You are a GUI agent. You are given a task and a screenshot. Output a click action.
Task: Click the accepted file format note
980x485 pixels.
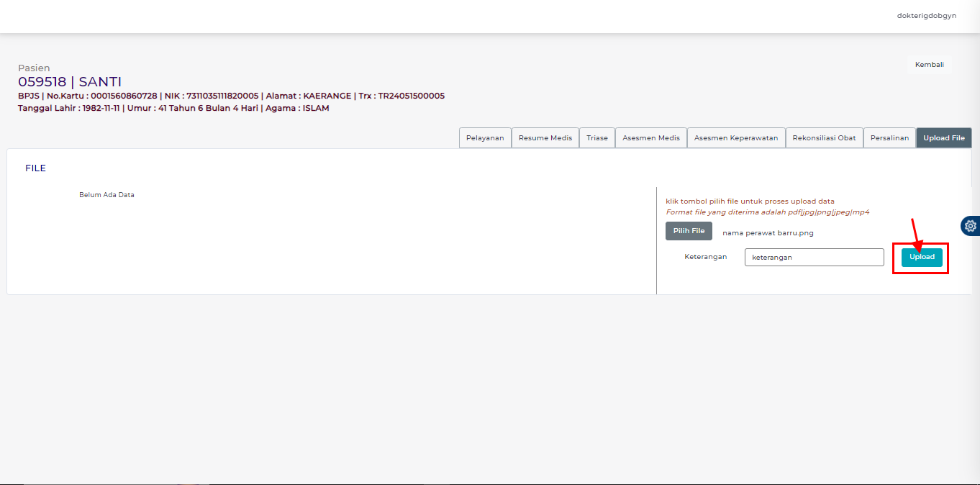[768, 212]
